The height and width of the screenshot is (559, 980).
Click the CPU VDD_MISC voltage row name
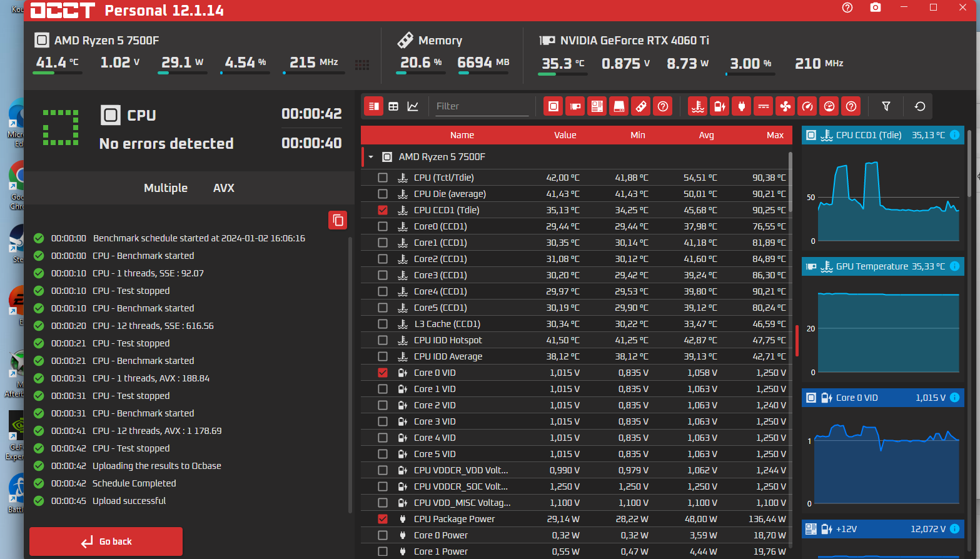coord(462,503)
